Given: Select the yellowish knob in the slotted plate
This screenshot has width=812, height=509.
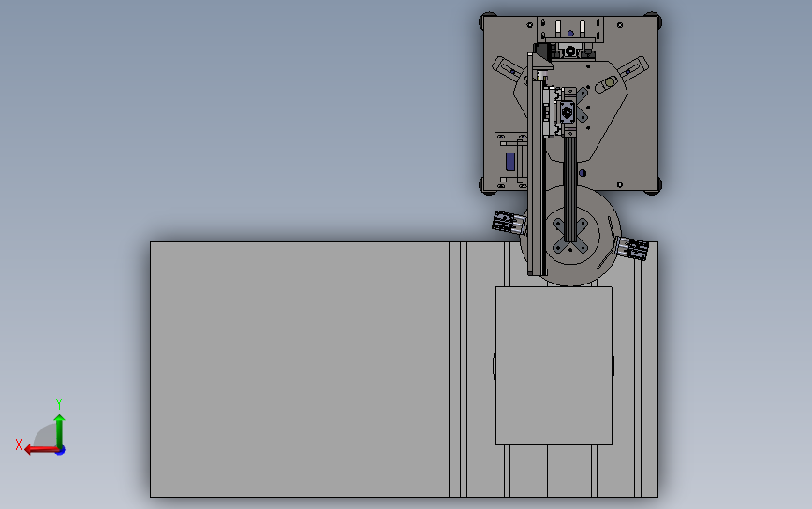Looking at the screenshot, I should click(x=610, y=82).
